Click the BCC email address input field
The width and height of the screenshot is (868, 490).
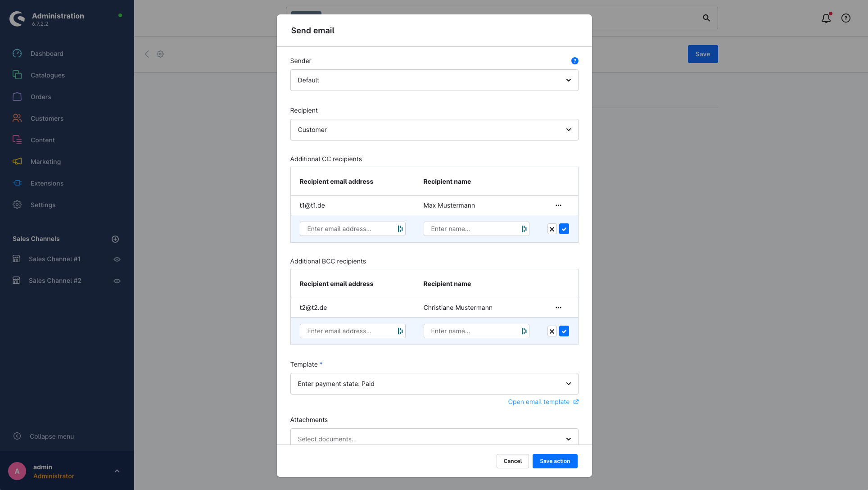[348, 331]
